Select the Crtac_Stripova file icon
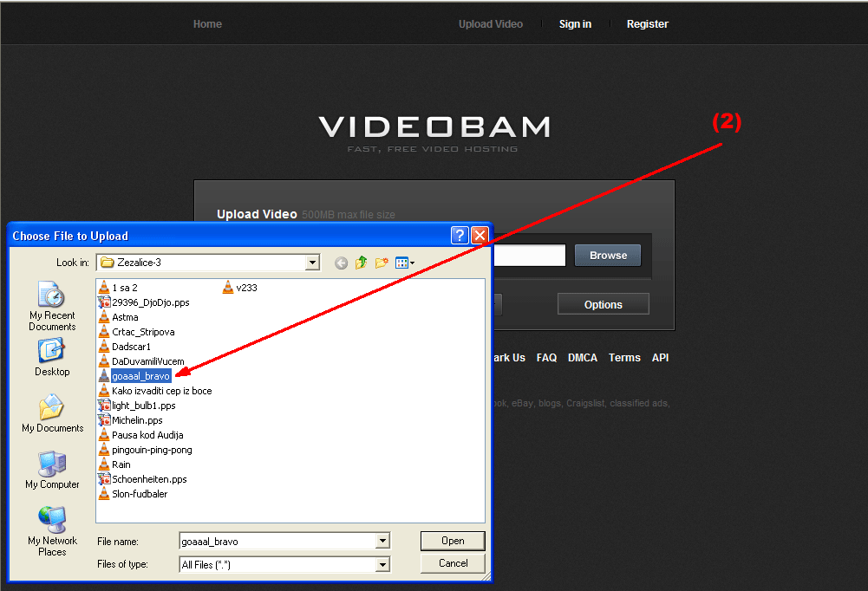 (x=104, y=332)
